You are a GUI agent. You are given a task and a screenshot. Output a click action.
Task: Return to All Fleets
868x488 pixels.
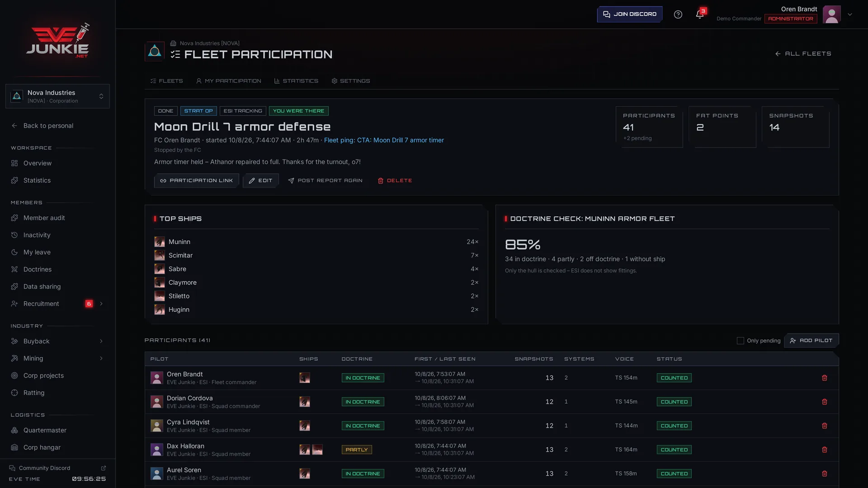pyautogui.click(x=803, y=54)
